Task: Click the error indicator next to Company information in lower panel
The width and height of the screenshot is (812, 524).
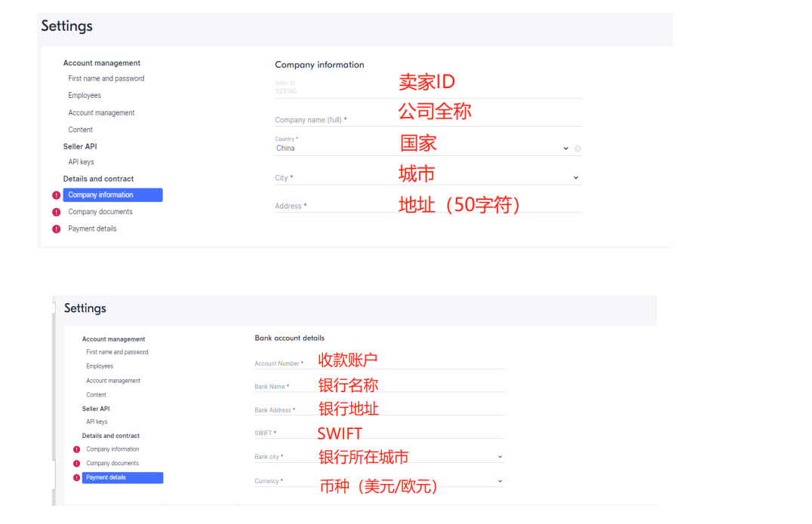Action: tap(75, 450)
